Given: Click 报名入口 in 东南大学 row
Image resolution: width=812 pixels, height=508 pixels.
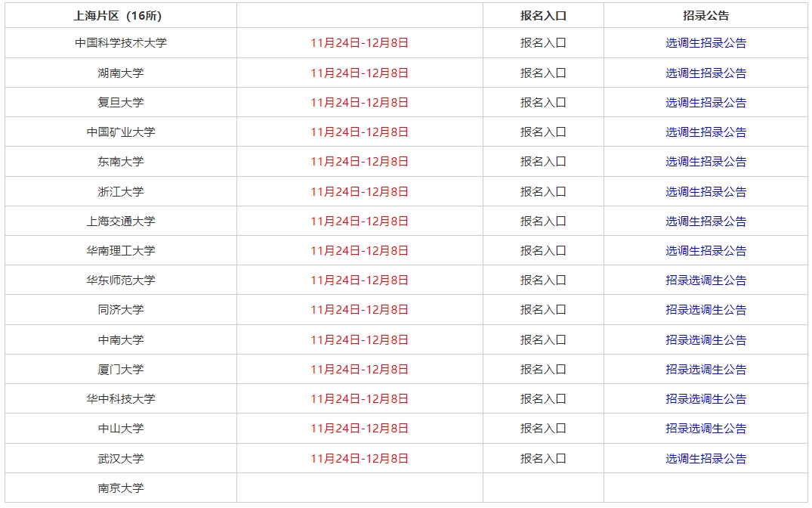Looking at the screenshot, I should pyautogui.click(x=542, y=162).
